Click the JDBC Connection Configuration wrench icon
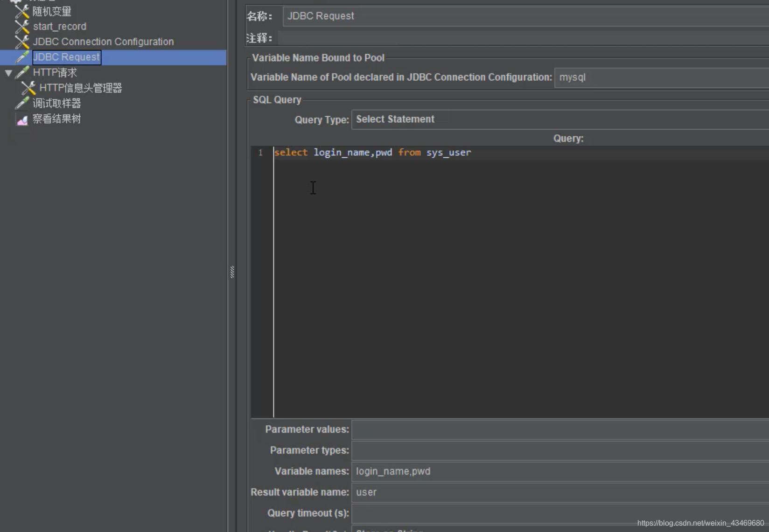Image resolution: width=769 pixels, height=532 pixels. click(21, 42)
